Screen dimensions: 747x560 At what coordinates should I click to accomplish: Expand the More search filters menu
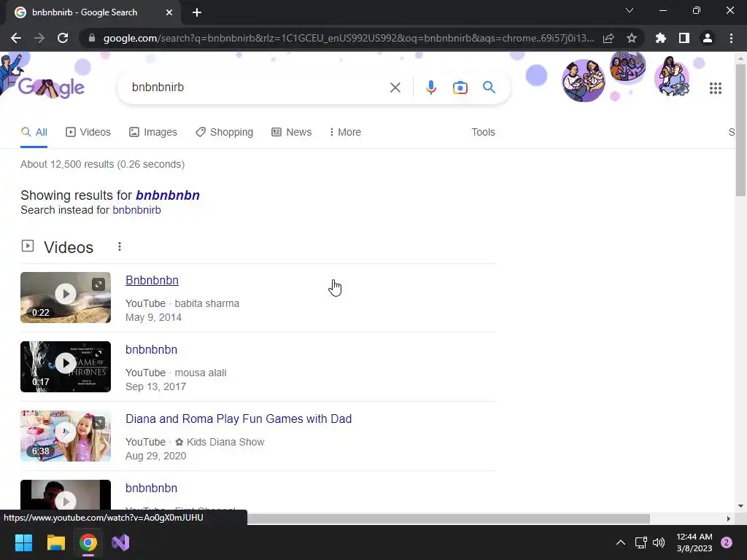pos(345,132)
